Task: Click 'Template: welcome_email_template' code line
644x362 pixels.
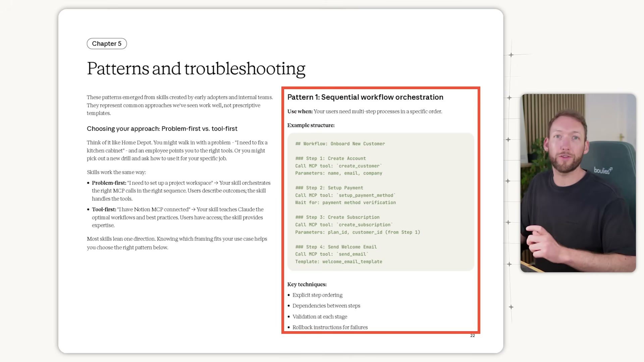Action: click(339, 262)
